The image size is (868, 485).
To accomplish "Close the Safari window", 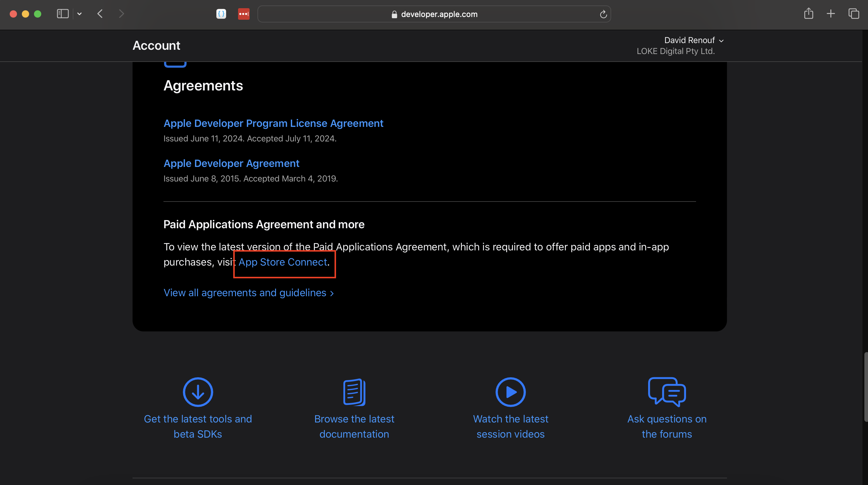I will (x=13, y=14).
